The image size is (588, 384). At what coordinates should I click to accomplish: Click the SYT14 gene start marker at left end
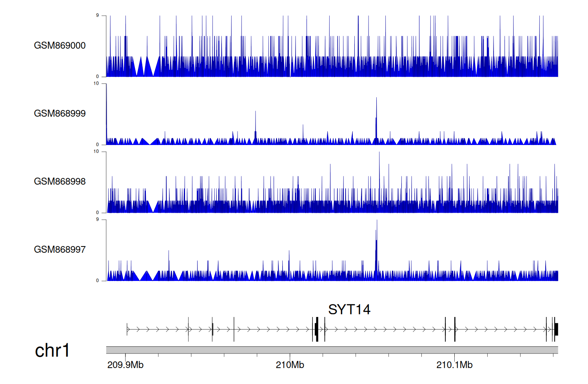[x=127, y=329]
